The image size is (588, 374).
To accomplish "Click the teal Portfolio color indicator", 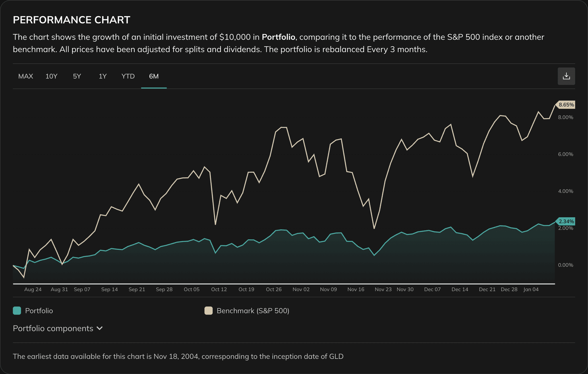I will 16,311.
